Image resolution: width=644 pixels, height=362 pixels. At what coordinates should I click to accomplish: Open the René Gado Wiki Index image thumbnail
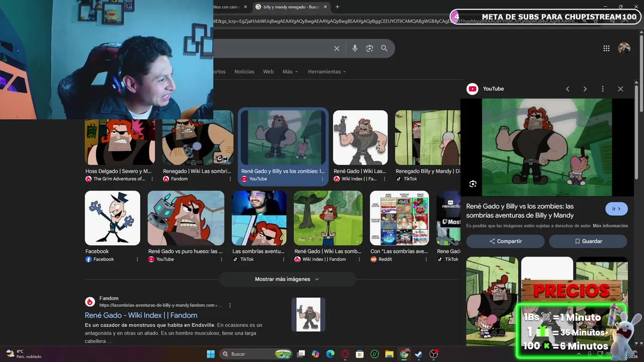(x=360, y=137)
